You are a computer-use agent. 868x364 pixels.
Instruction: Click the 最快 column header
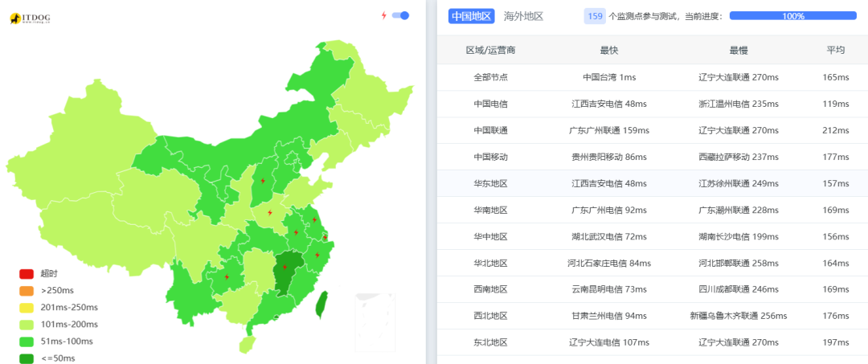tap(608, 50)
